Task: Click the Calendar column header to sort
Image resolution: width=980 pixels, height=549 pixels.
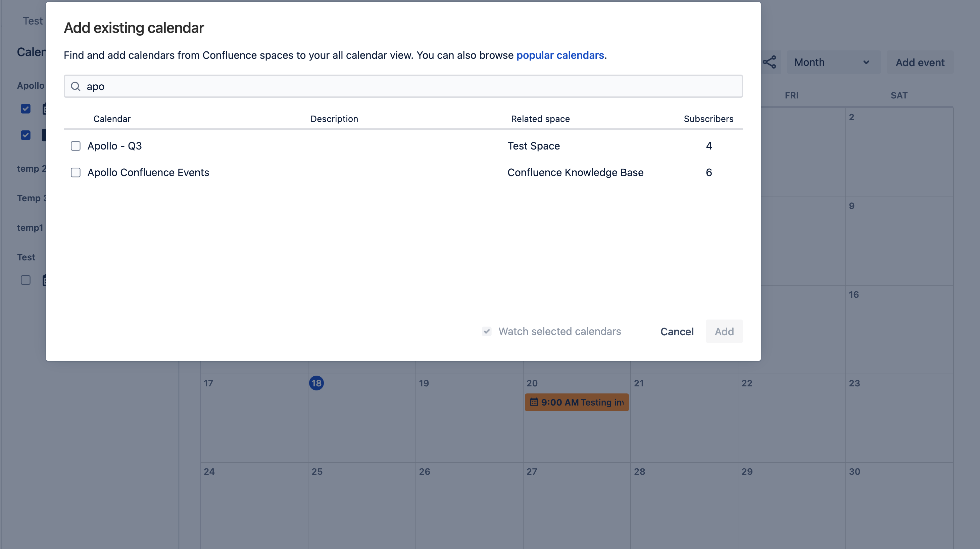Action: coord(112,119)
